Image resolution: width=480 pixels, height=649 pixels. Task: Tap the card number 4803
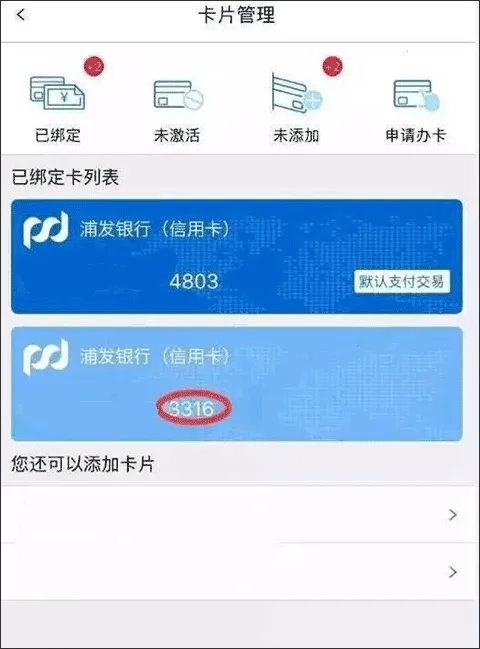(194, 281)
